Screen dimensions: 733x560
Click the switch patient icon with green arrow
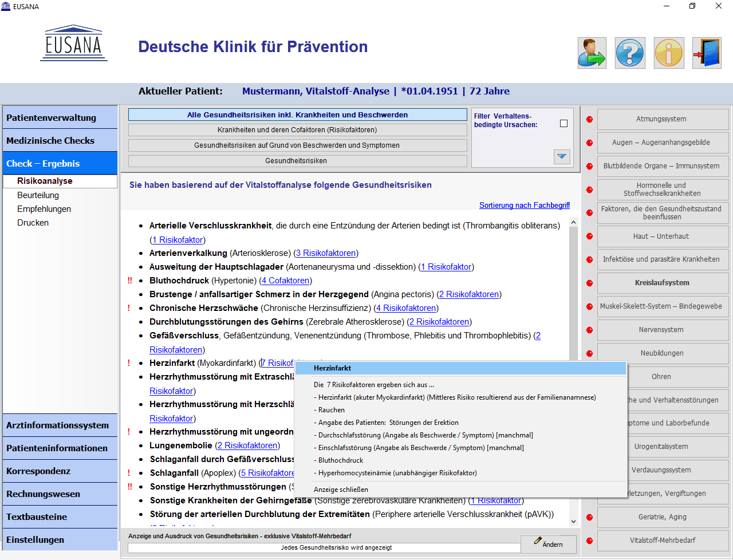tap(592, 53)
